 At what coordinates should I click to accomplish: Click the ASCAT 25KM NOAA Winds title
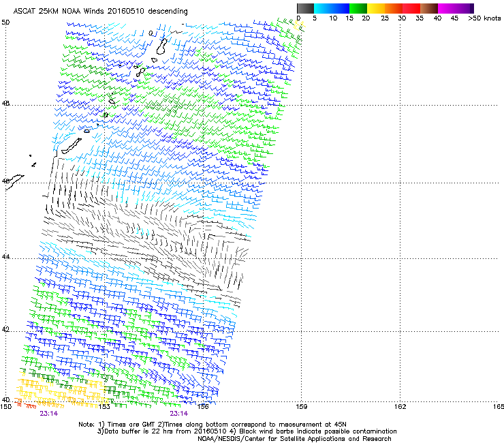[100, 11]
